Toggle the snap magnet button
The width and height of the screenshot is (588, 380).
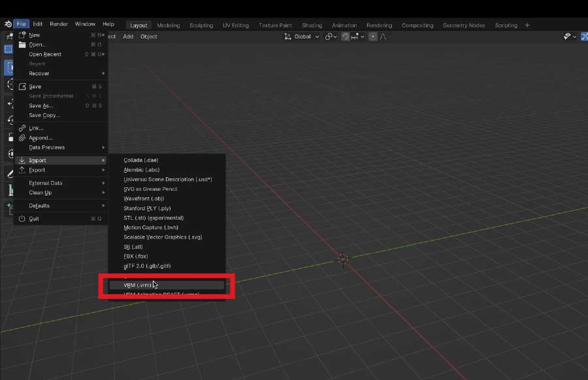point(346,37)
